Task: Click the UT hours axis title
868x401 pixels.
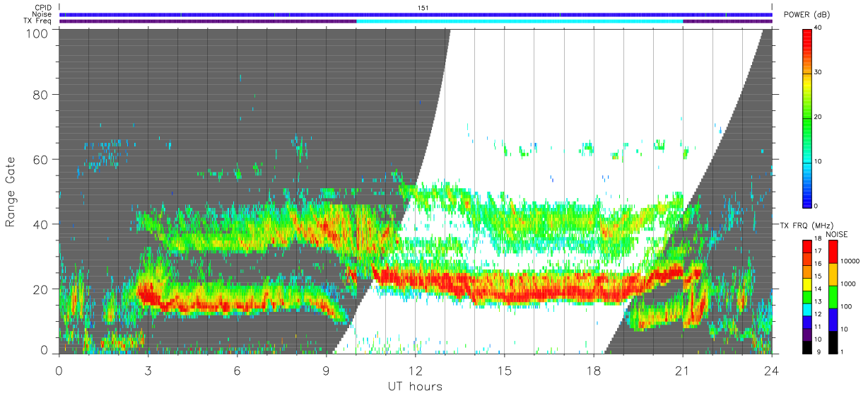Action: pyautogui.click(x=414, y=387)
